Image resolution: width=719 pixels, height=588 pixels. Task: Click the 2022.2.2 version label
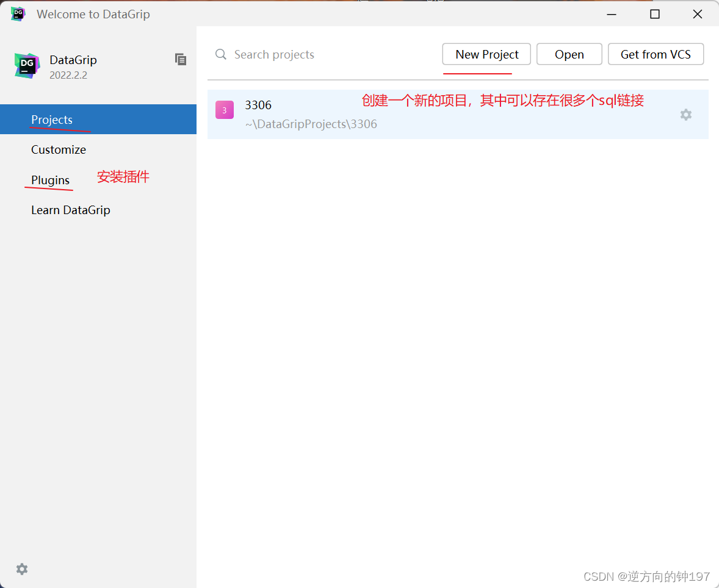click(x=68, y=75)
